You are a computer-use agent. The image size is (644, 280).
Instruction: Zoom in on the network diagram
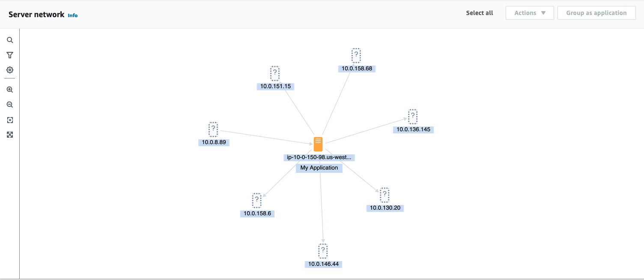pyautogui.click(x=10, y=89)
